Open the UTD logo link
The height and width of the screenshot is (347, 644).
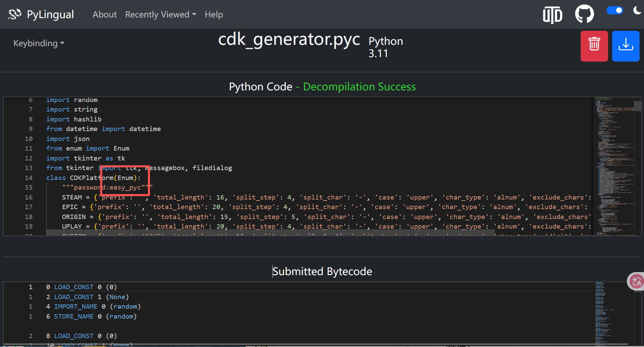pyautogui.click(x=553, y=15)
